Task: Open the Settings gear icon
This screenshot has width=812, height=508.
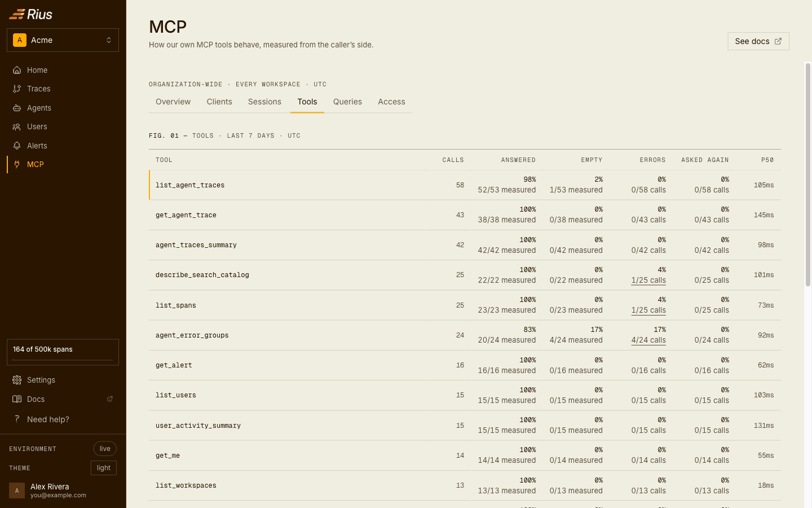Action: pos(17,380)
